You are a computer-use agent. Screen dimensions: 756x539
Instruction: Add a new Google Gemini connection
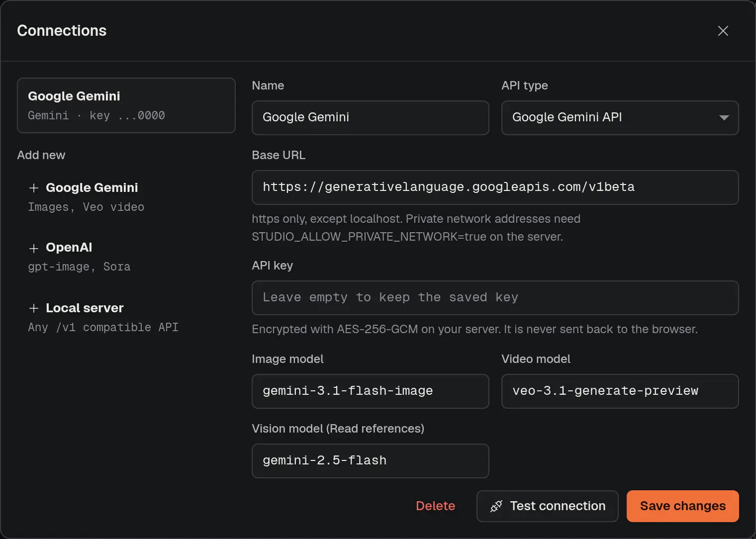[126, 197]
